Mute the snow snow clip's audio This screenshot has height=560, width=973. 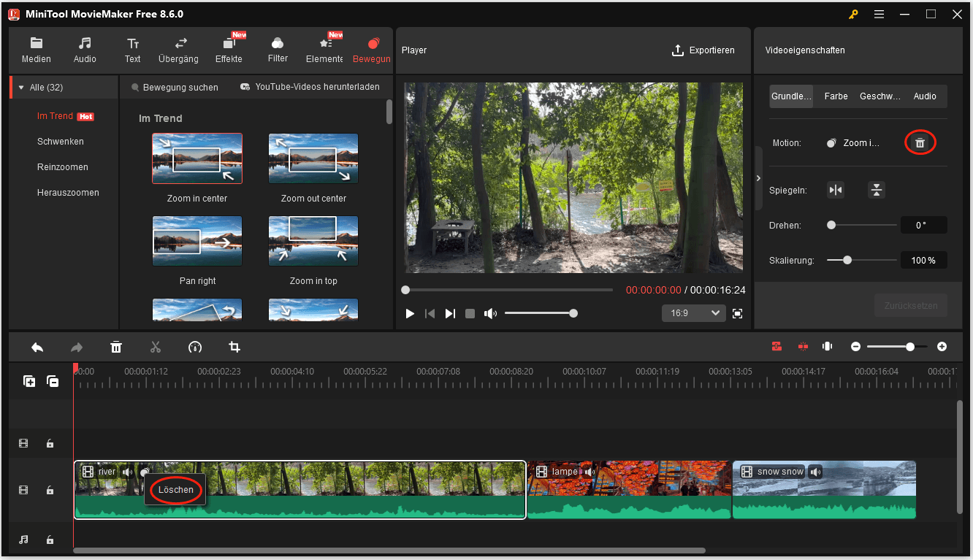pyautogui.click(x=815, y=472)
